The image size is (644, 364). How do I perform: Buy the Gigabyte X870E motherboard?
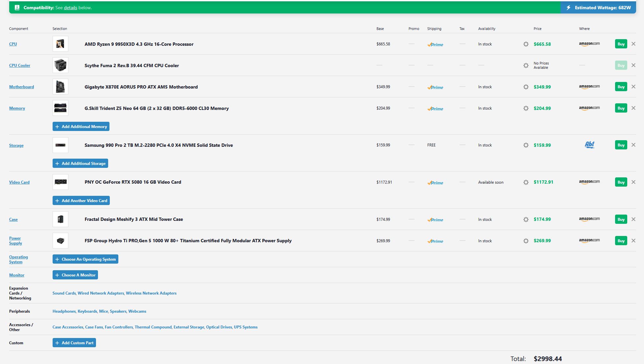point(621,87)
